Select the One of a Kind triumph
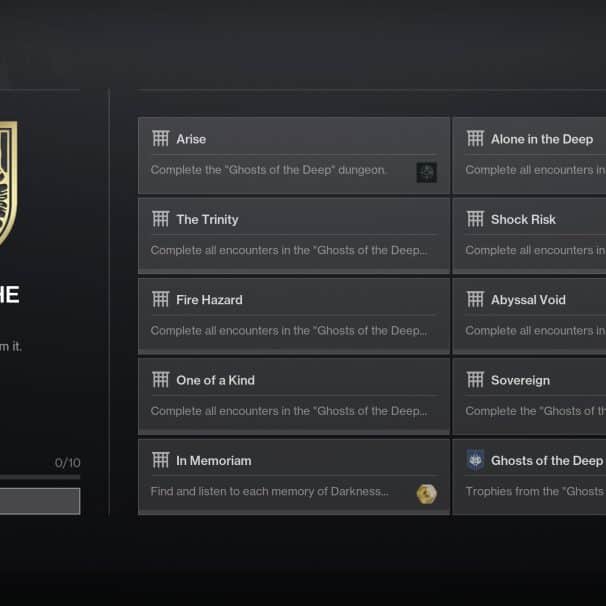 pyautogui.click(x=294, y=396)
